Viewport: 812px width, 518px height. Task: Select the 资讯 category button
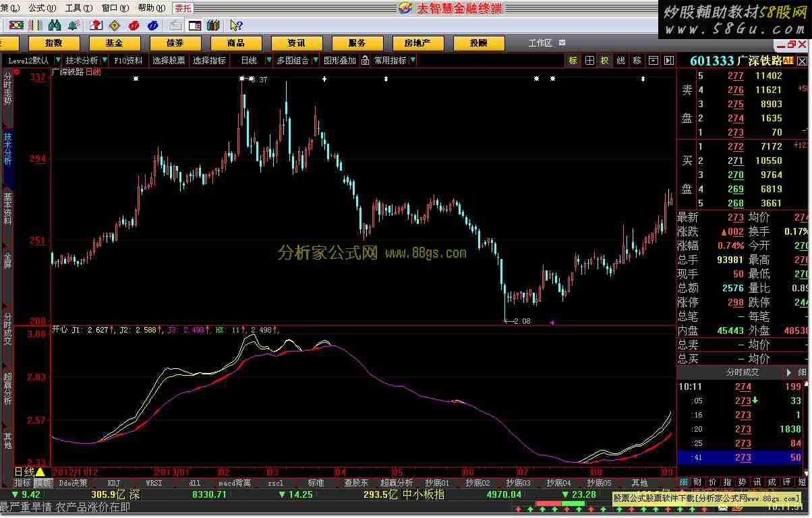(297, 42)
